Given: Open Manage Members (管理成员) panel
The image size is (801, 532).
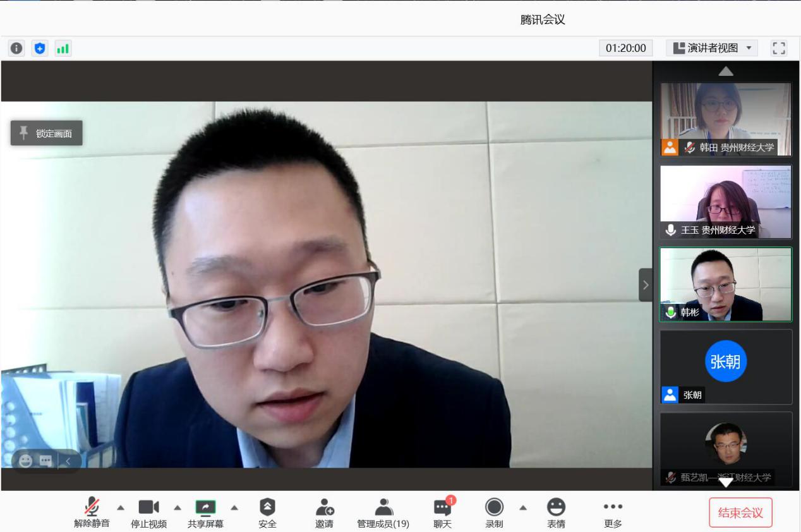Looking at the screenshot, I should tap(383, 512).
